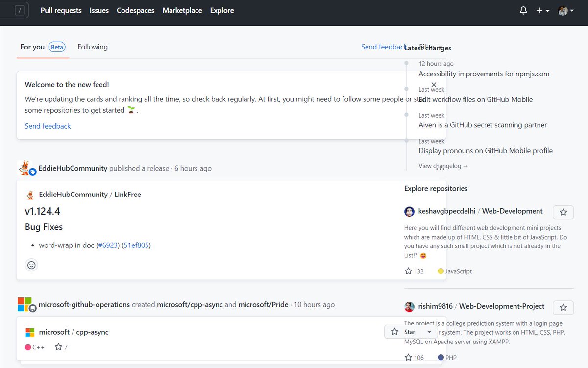Screen dimensions: 588x368
Task: Open keshavgbpecdelhi avatar
Action: [409, 212]
